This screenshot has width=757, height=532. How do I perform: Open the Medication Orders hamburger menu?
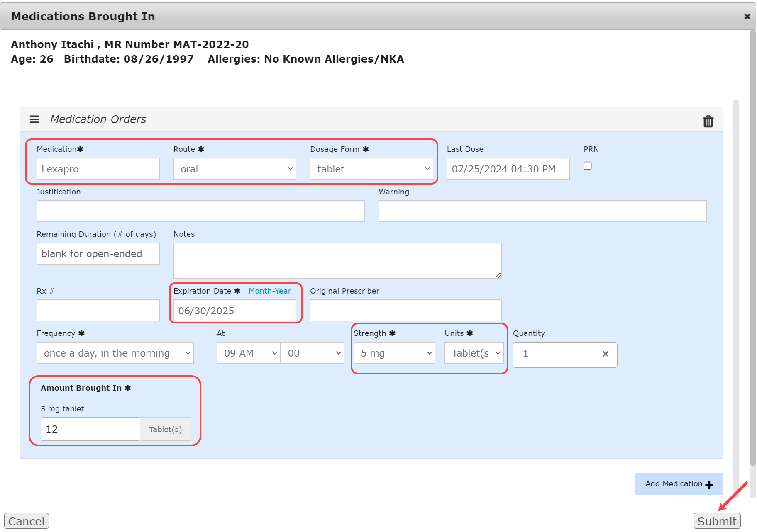tap(34, 119)
